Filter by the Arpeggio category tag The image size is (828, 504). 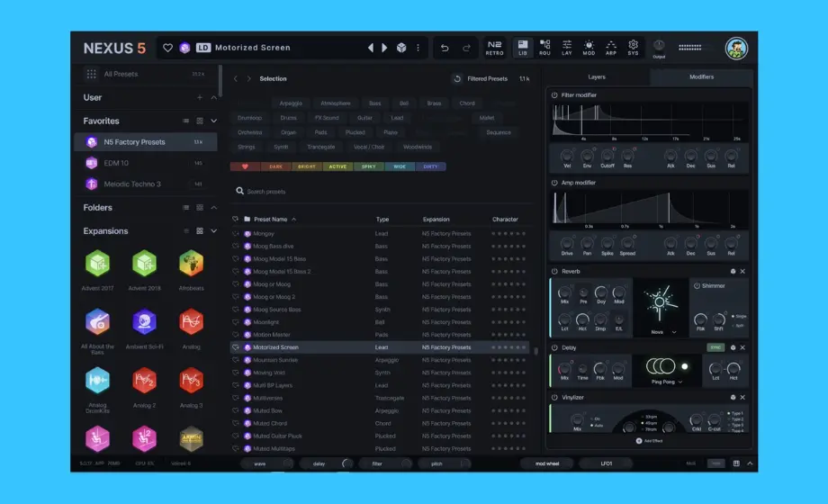click(x=291, y=103)
